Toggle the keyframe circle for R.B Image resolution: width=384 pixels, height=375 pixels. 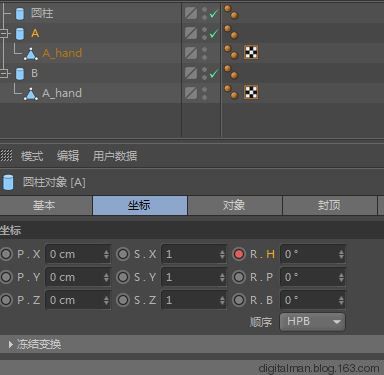[239, 300]
